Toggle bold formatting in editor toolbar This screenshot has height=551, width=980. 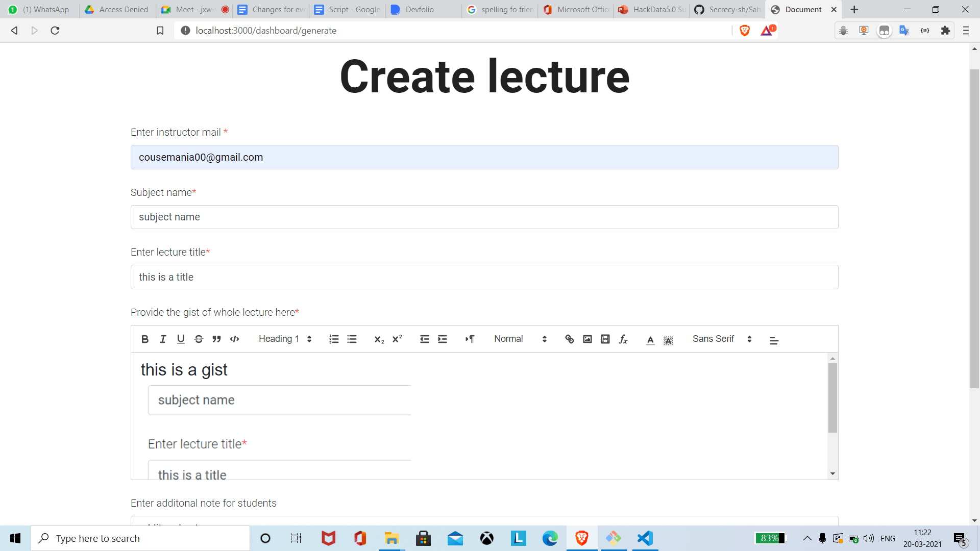[x=145, y=339]
